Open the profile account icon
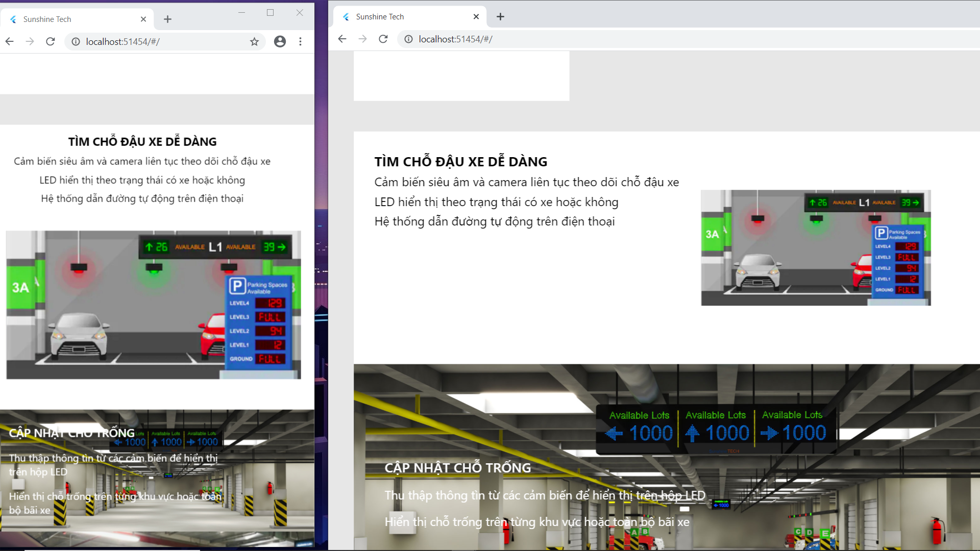 280,42
